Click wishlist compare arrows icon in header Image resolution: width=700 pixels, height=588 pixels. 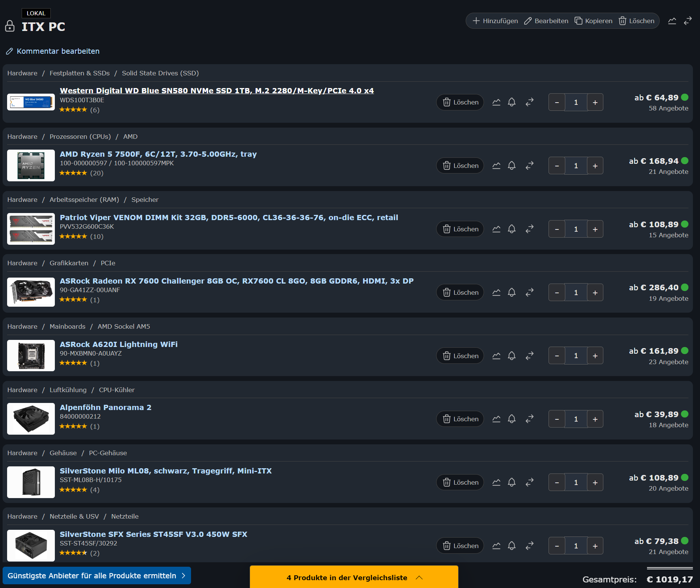[x=688, y=21]
